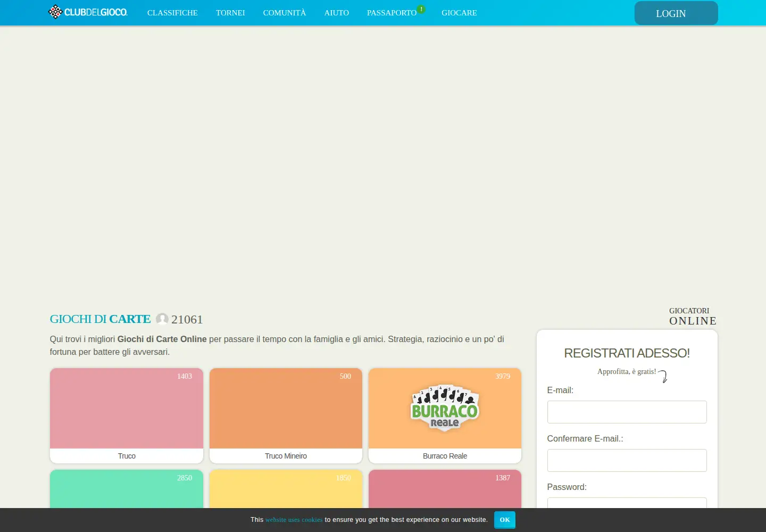Click the 3979 count on Burraco Reale
Viewport: 766px width, 532px height.
click(503, 376)
